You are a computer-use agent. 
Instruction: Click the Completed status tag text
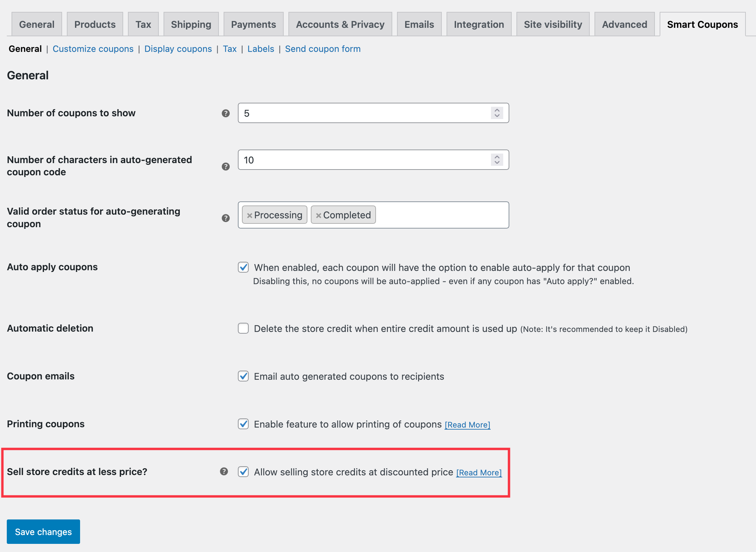pyautogui.click(x=347, y=215)
